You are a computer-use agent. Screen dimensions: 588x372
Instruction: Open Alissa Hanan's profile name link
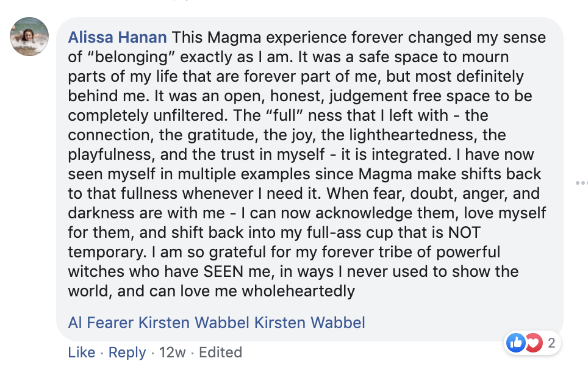117,38
